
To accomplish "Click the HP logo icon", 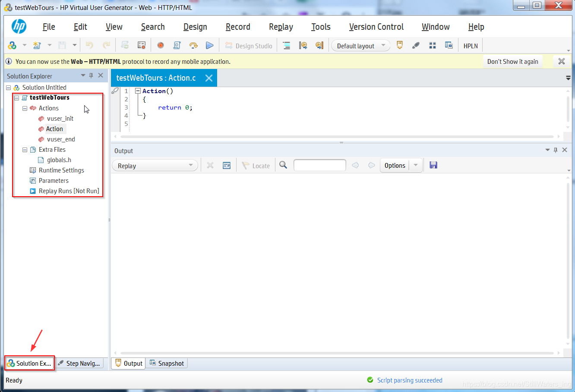I will (x=19, y=27).
